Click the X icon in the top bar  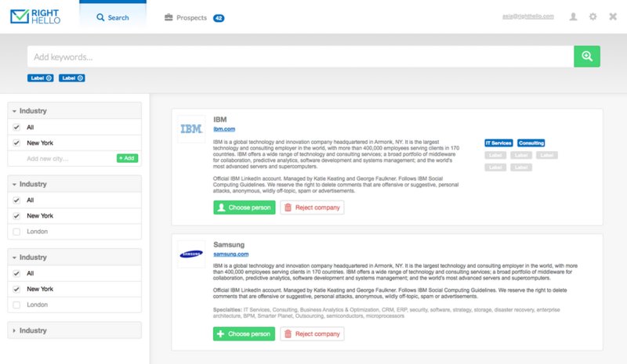pyautogui.click(x=613, y=16)
